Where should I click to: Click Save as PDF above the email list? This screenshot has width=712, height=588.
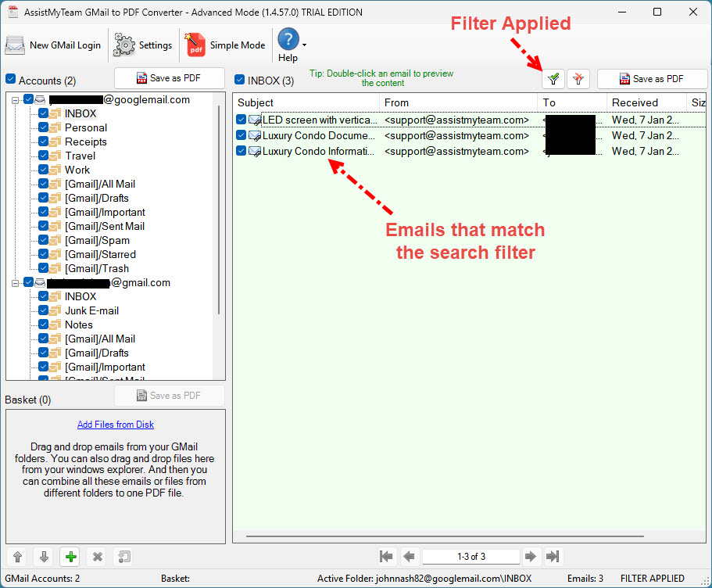(x=652, y=78)
